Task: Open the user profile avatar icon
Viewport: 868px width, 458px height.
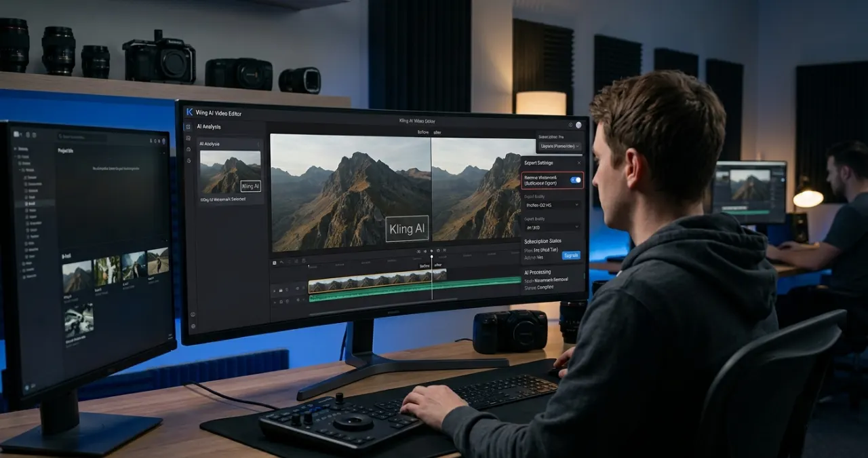Action: 578,125
